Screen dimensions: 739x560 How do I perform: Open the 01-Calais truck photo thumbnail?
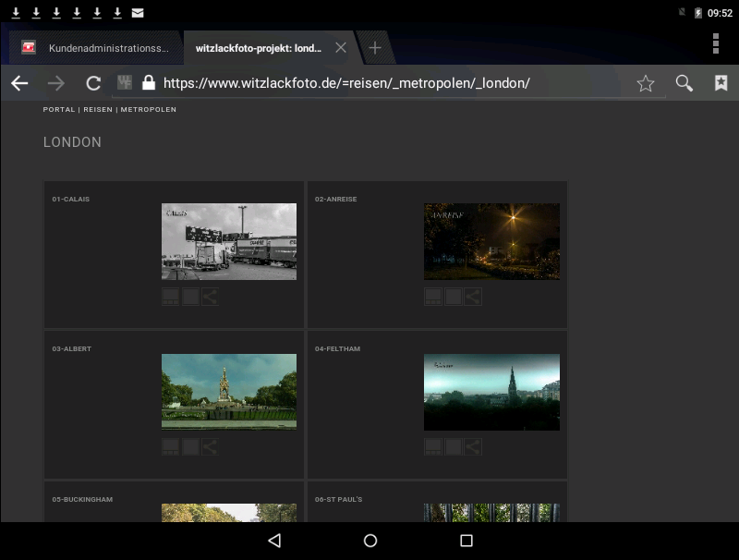pos(229,241)
